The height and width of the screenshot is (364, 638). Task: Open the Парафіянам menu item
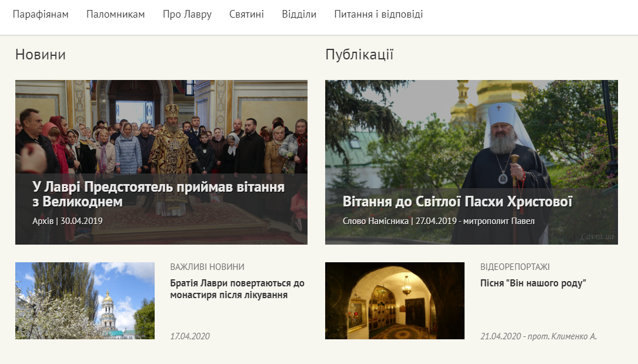tap(41, 14)
